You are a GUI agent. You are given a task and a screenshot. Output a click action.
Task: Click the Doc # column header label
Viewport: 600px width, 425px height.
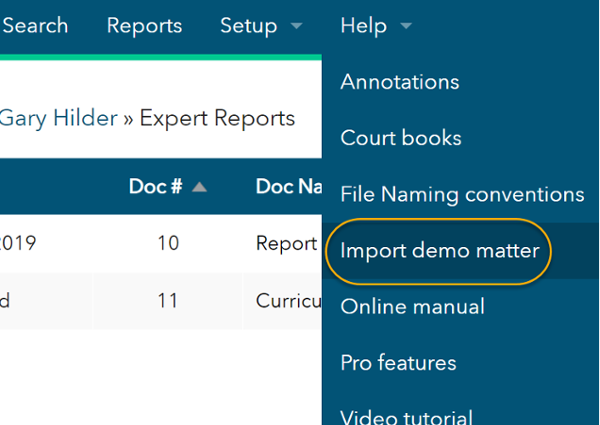(x=155, y=187)
